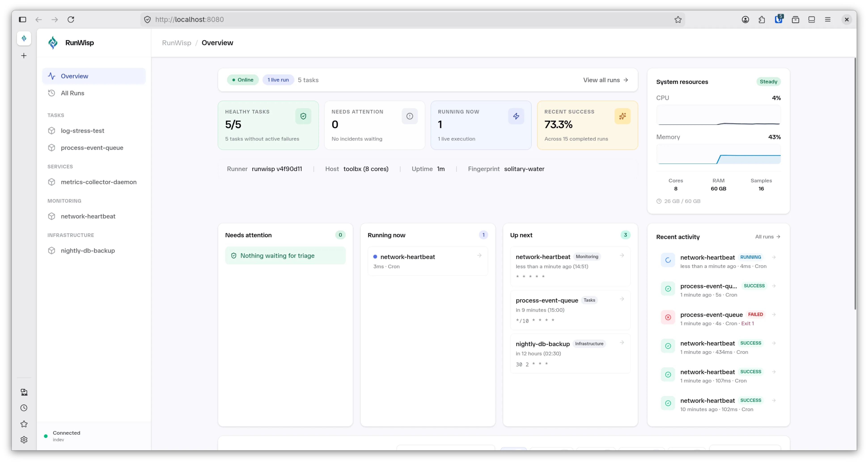Click the address bar showing localhost:8080

413,19
